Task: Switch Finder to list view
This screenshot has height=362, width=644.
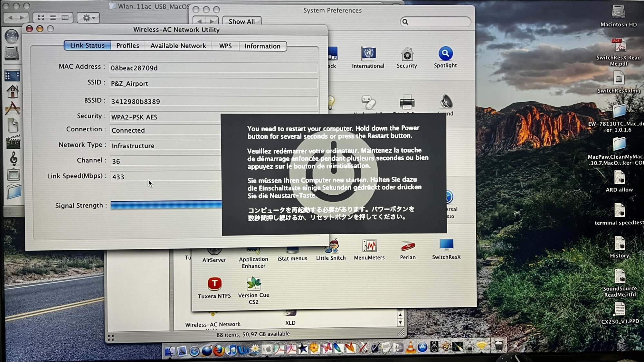Action: pyautogui.click(x=53, y=17)
